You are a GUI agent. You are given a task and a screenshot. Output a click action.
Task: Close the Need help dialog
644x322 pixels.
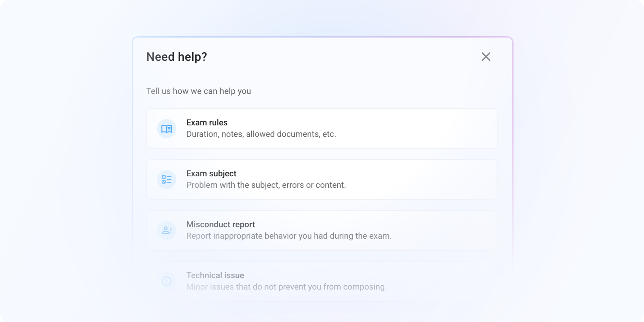point(486,57)
